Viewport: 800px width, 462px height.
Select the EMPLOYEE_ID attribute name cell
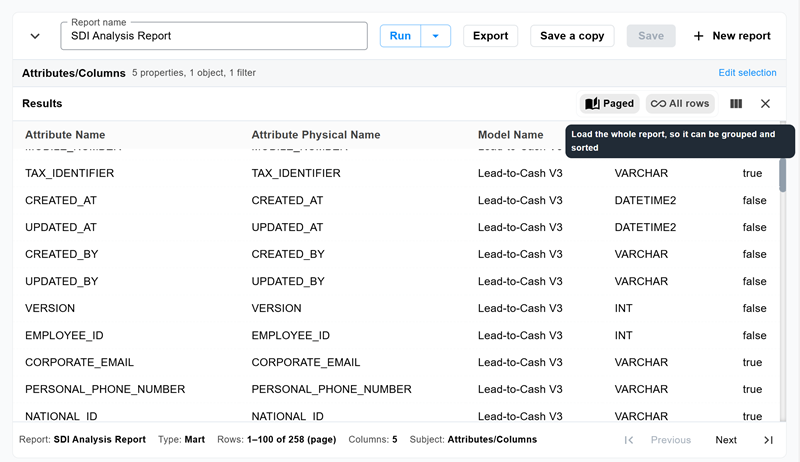click(x=64, y=336)
